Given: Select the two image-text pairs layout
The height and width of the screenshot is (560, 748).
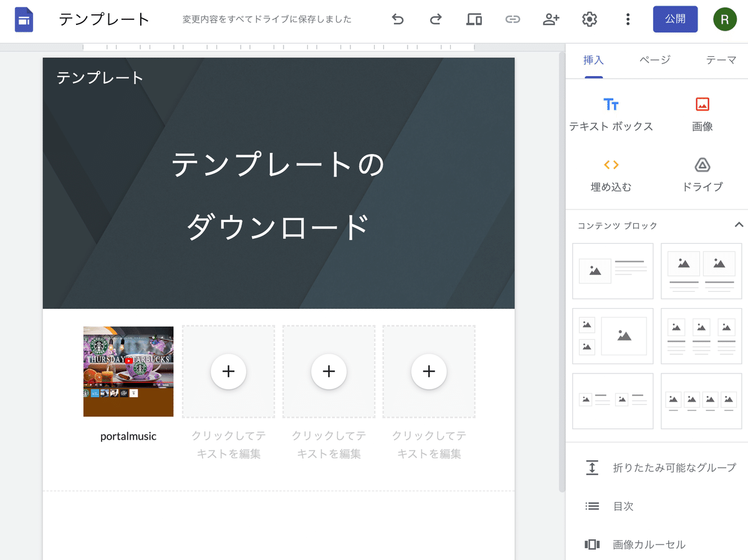Looking at the screenshot, I should [x=613, y=401].
